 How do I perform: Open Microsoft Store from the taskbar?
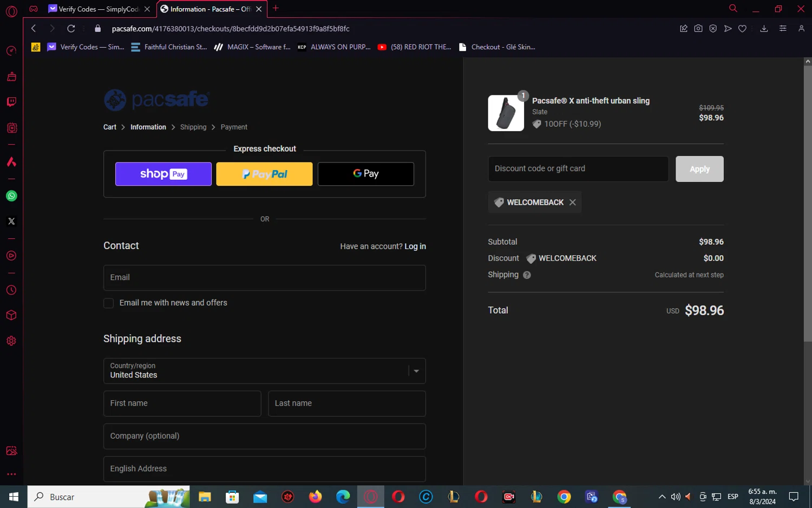point(232,497)
